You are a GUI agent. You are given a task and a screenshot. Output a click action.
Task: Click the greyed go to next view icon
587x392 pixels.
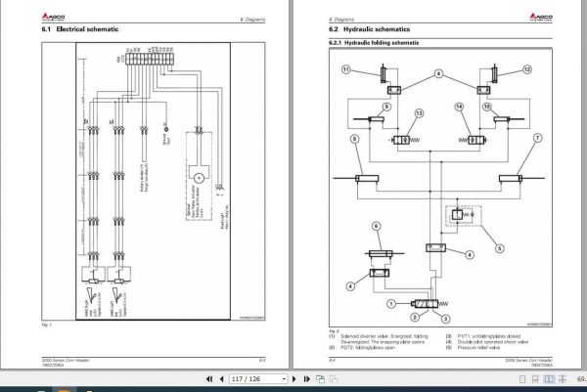tap(334, 379)
